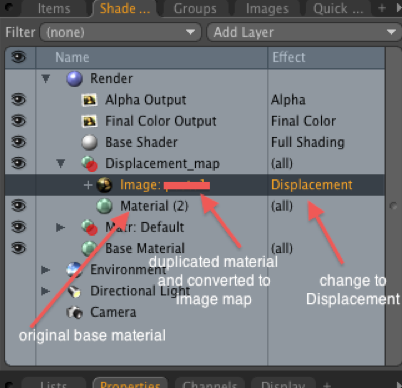This screenshot has width=402, height=388.
Task: Click the Image layer thumbnail icon
Action: [104, 185]
